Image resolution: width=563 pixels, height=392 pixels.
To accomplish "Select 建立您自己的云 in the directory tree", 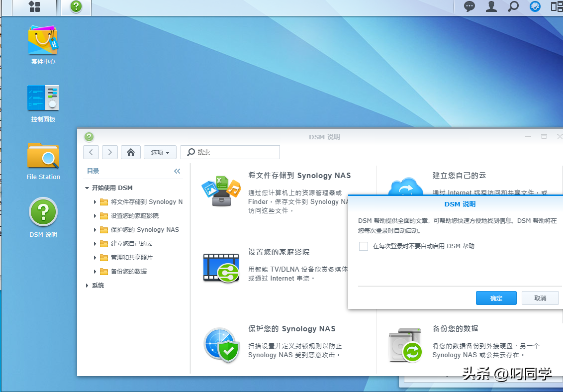I will [131, 243].
